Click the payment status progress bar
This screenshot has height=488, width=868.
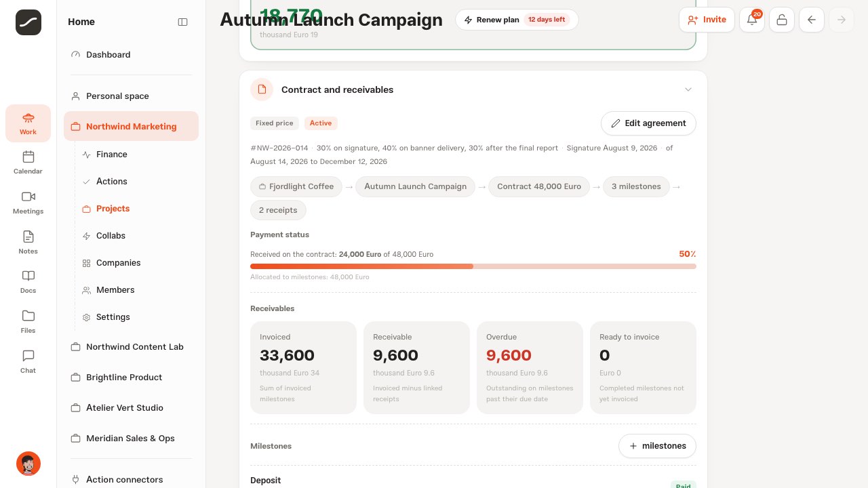coord(473,266)
